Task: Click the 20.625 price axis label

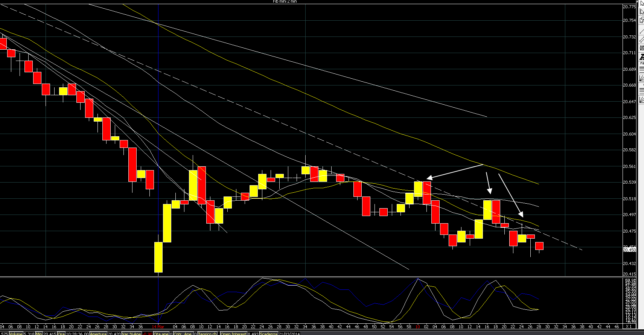Action: pos(629,117)
